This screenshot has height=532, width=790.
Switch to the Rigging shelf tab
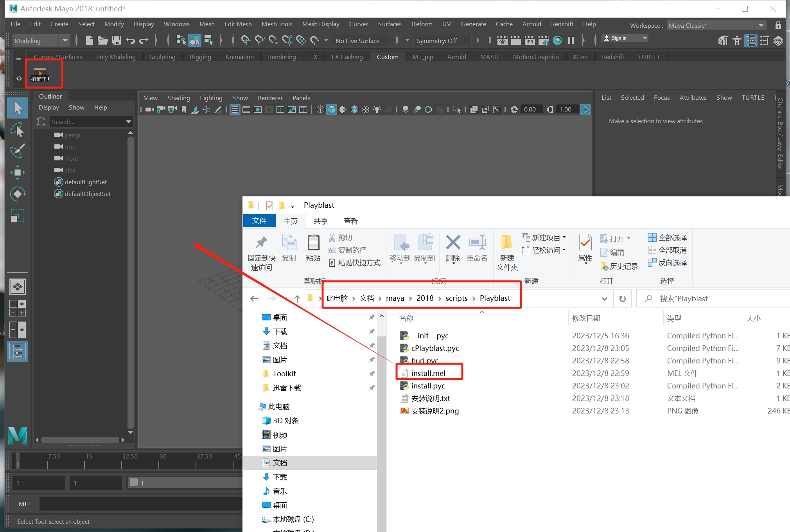pos(200,57)
